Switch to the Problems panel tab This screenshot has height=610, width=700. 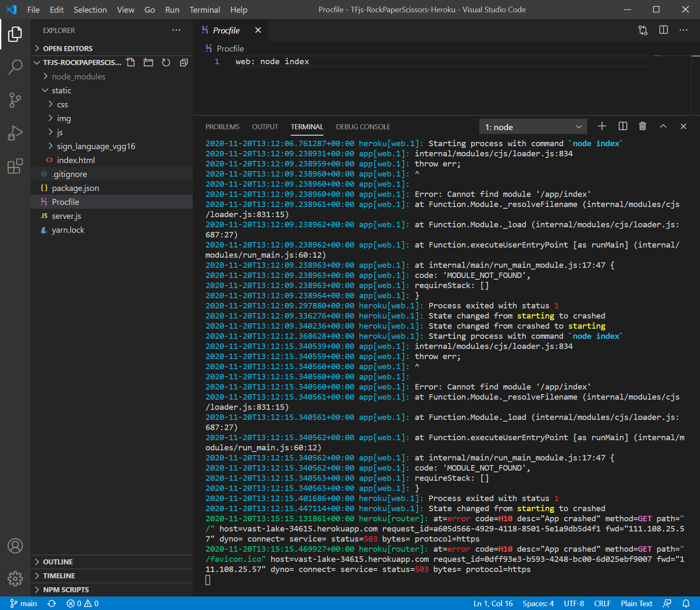(222, 127)
